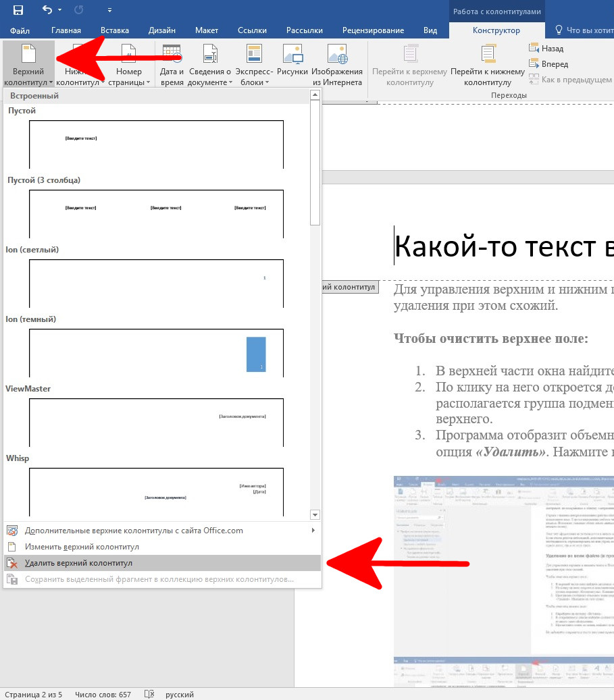Insert Изображения из Интернета

coord(337,64)
